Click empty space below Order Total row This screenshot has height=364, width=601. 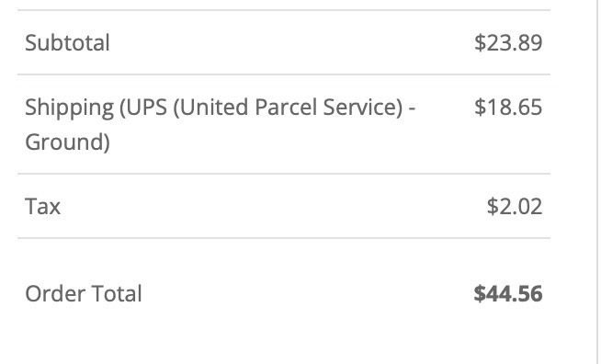[x=284, y=339]
